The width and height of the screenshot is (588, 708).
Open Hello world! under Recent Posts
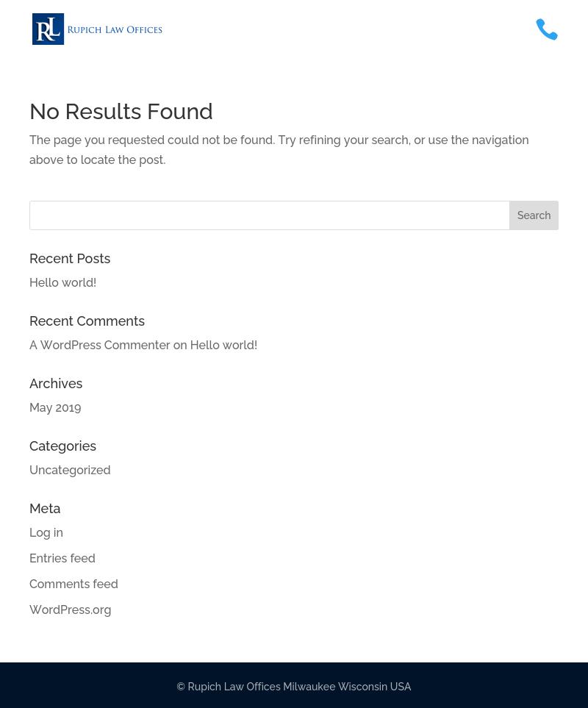tap(62, 282)
